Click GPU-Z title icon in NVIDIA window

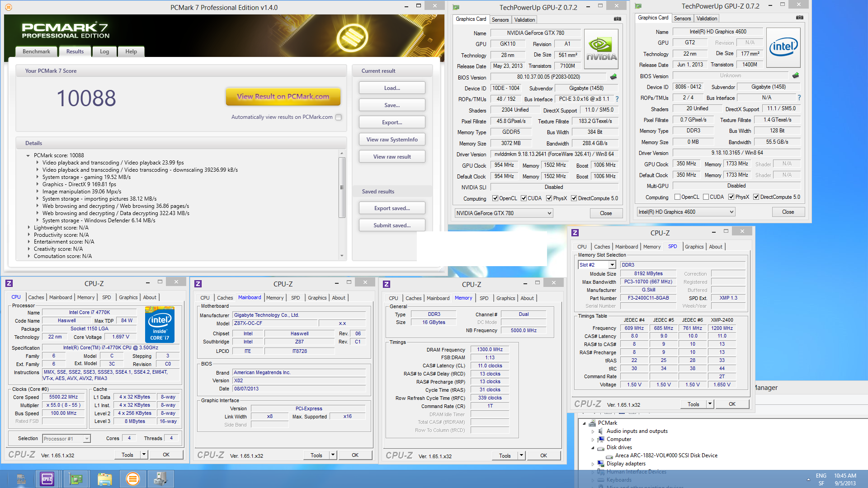pyautogui.click(x=456, y=7)
